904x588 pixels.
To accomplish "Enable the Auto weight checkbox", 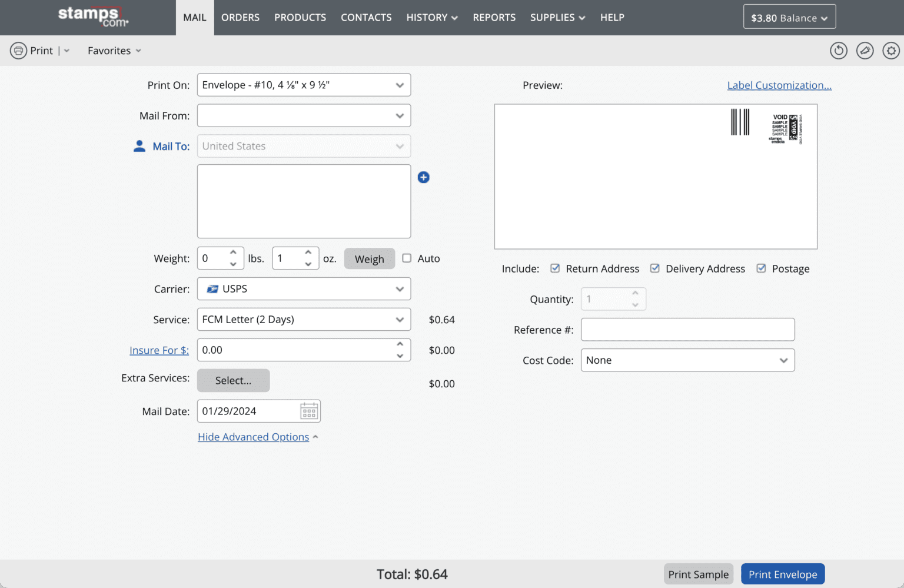I will click(407, 258).
